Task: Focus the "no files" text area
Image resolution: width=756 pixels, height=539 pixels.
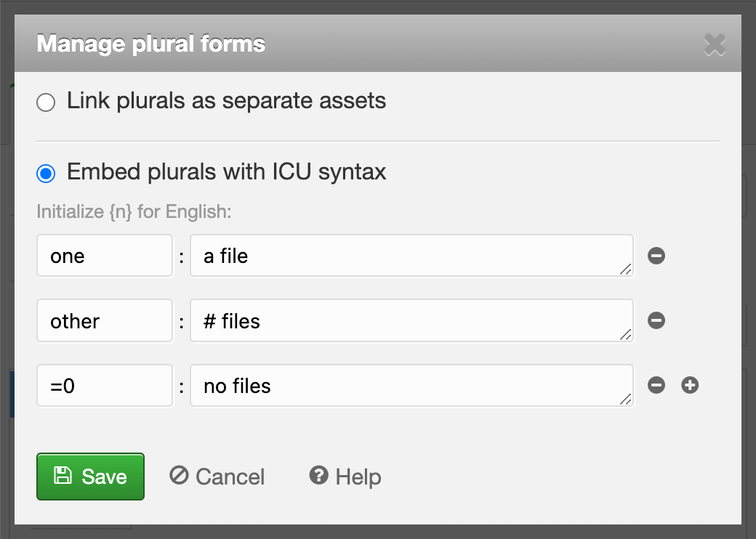Action: (x=407, y=386)
